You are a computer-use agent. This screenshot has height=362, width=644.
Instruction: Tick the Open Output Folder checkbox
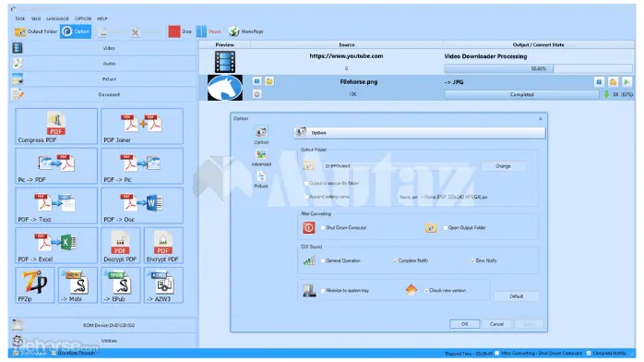coord(446,228)
